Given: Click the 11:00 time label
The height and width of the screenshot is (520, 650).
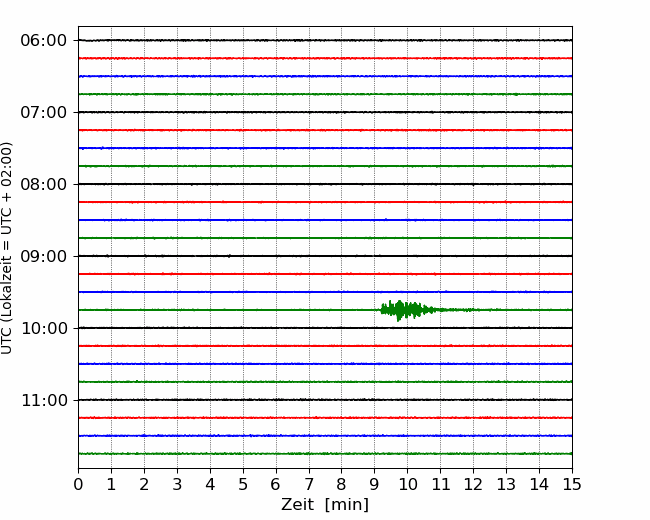Looking at the screenshot, I should [x=44, y=401].
